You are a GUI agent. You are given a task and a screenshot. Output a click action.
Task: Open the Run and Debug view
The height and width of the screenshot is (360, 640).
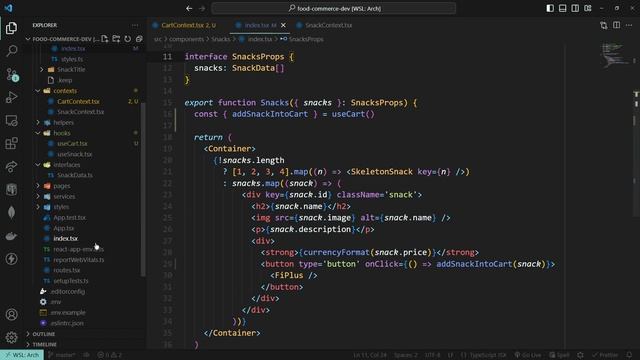(11, 97)
